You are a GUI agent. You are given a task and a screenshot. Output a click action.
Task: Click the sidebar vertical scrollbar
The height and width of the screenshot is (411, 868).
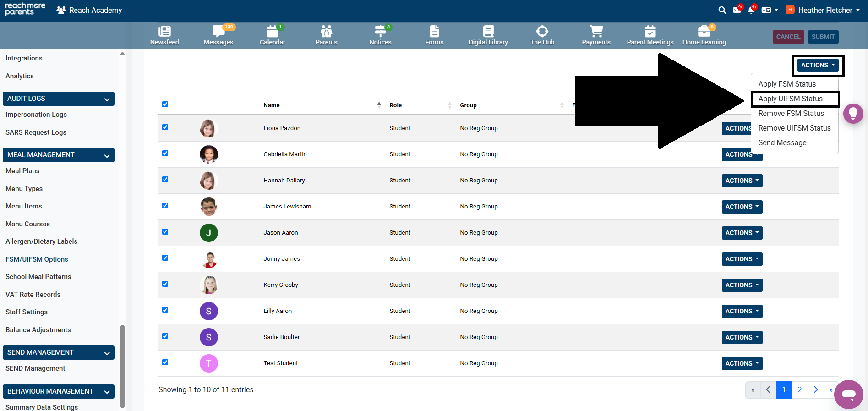click(122, 366)
